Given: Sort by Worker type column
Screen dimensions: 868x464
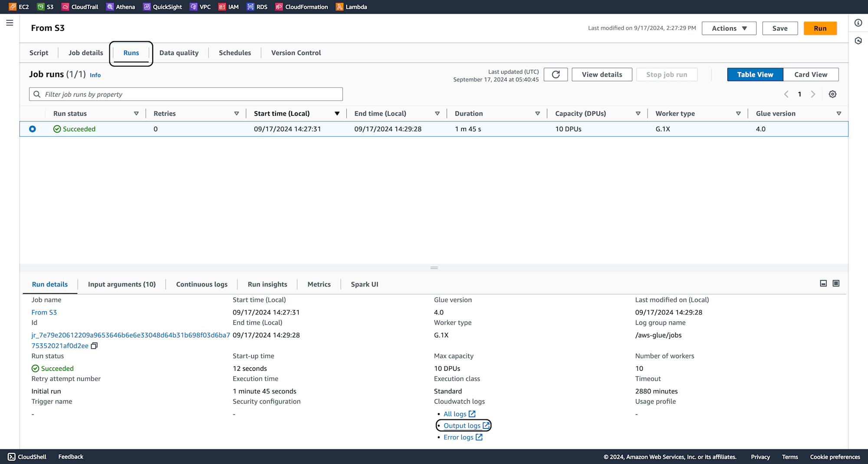Looking at the screenshot, I should point(738,114).
